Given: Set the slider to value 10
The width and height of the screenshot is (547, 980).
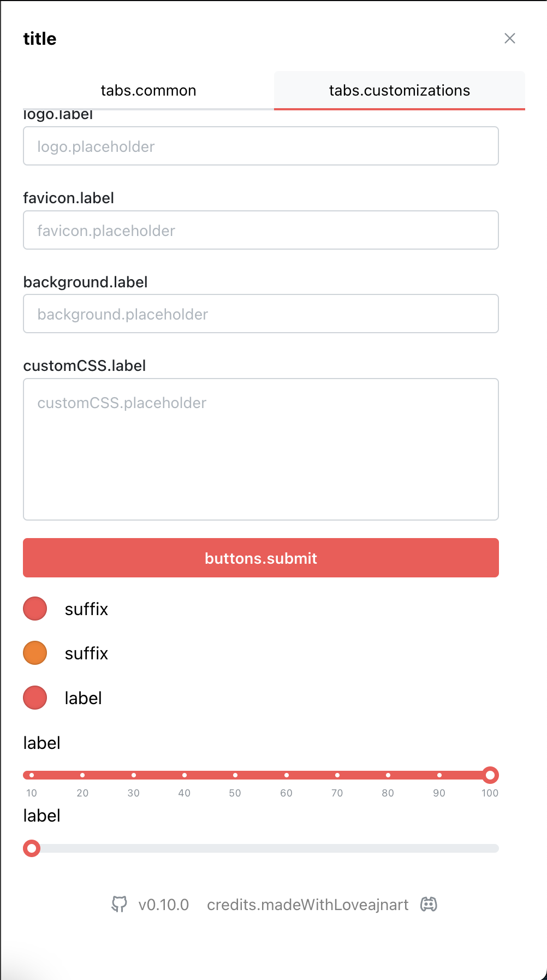Looking at the screenshot, I should (32, 775).
